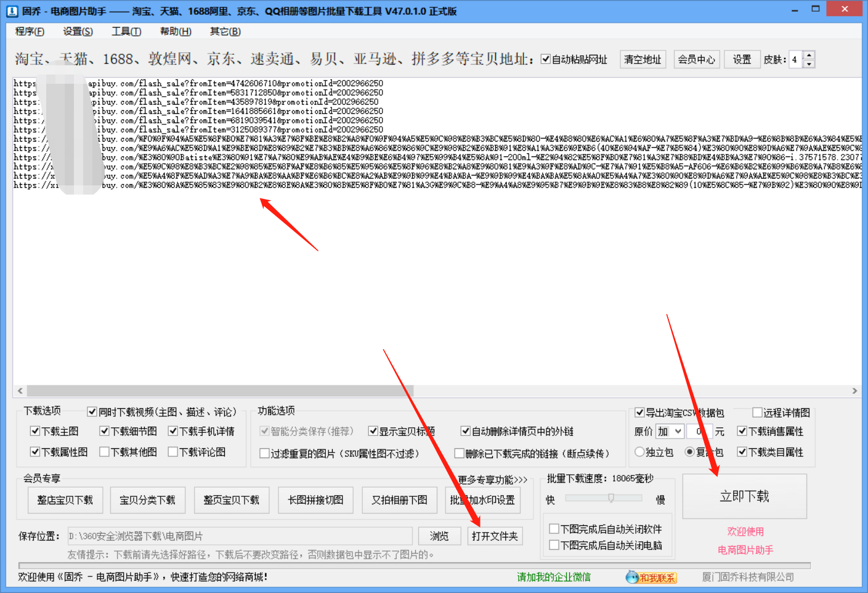Open the 工具(T) menu

click(x=126, y=31)
